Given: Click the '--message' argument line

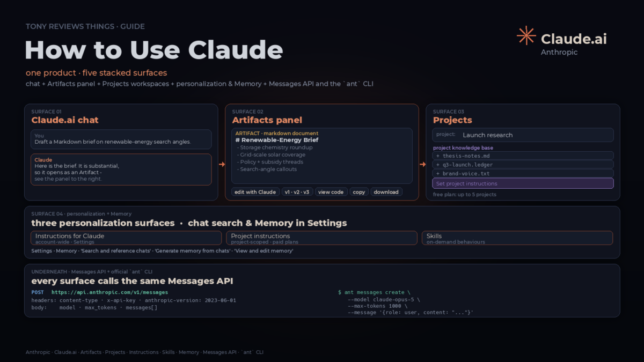Looking at the screenshot, I should pyautogui.click(x=411, y=313).
